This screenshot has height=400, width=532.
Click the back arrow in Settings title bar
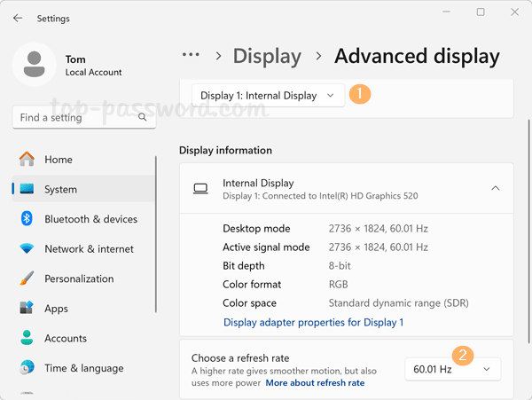(x=18, y=18)
